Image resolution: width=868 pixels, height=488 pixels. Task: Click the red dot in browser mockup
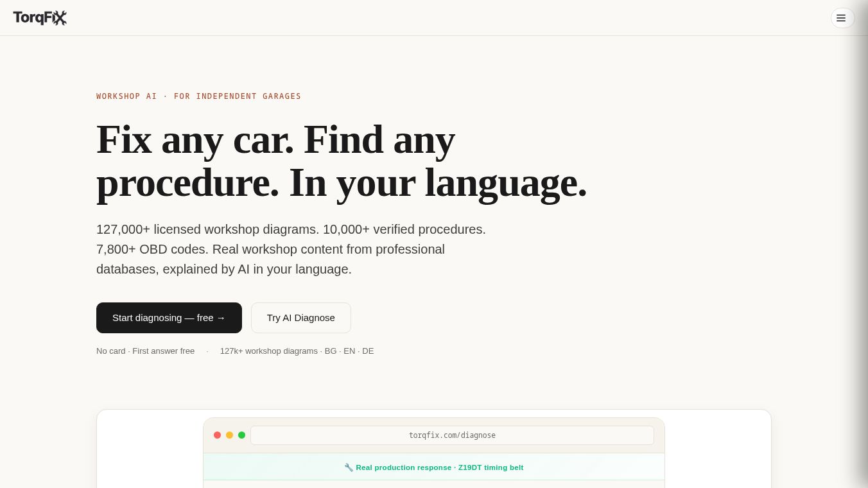(217, 435)
